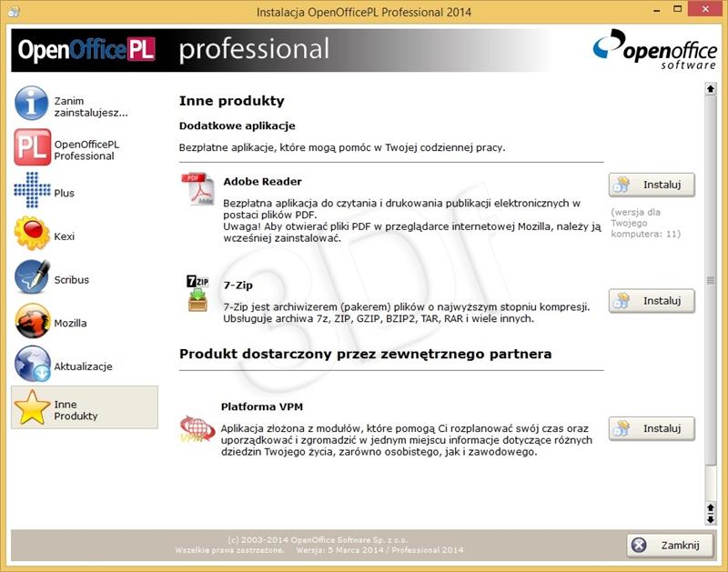This screenshot has height=572, width=728.
Task: Install Platforma VPM with Instaluj button
Action: (652, 428)
